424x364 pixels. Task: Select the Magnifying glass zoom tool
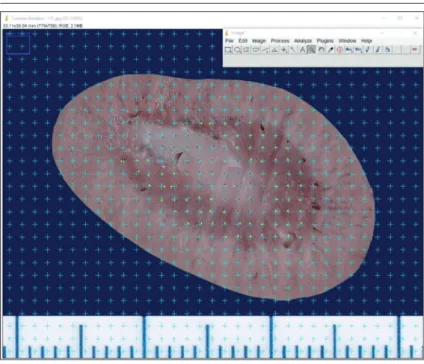[x=311, y=50]
